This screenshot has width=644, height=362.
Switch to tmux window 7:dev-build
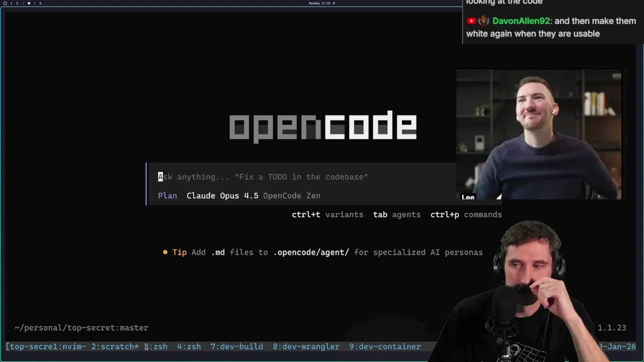(236, 347)
